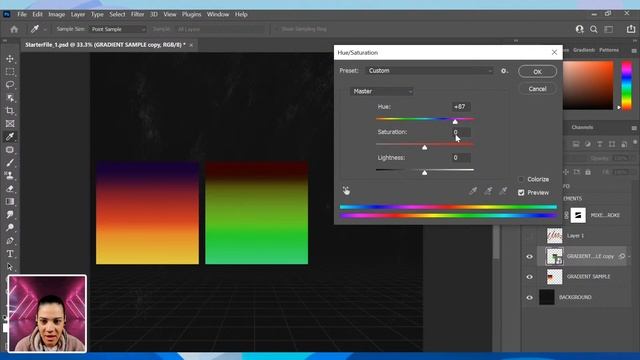Close the StarterFile_1.psd document tab

coord(191,45)
